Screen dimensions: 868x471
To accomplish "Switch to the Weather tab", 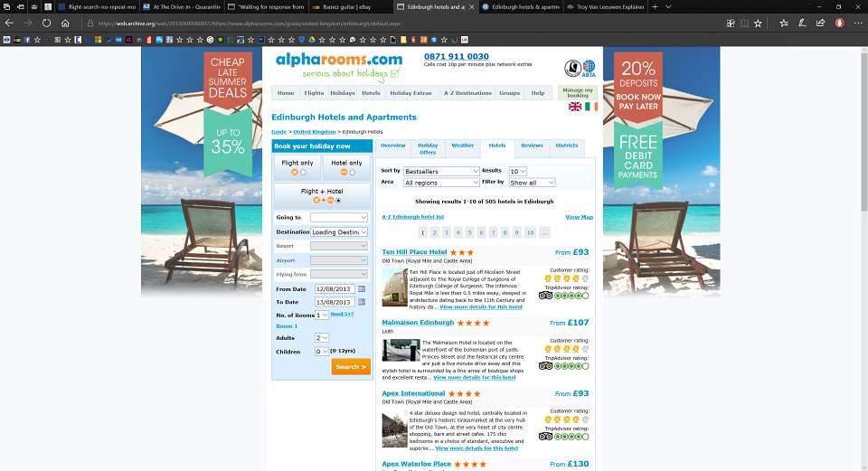I will (462, 146).
